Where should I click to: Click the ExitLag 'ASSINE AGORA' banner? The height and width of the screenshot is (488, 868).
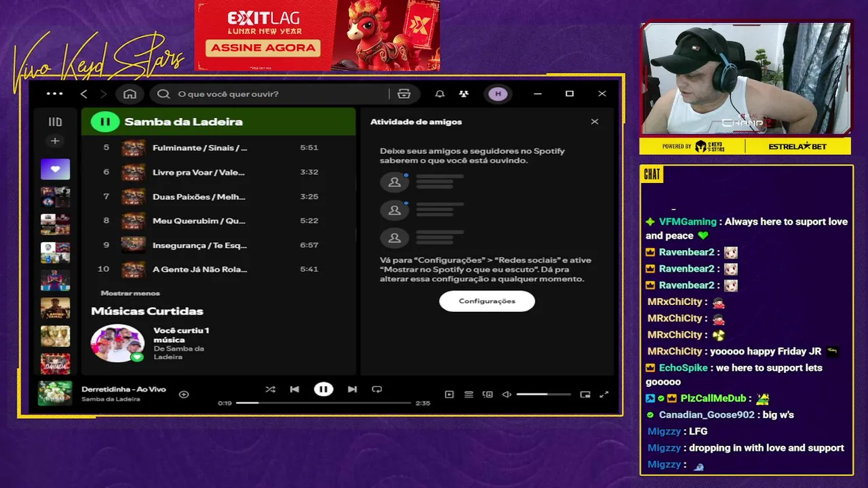[x=264, y=48]
